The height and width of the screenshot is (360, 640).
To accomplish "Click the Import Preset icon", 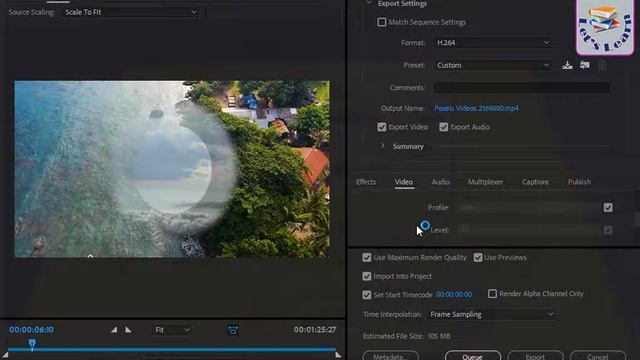I will point(584,65).
